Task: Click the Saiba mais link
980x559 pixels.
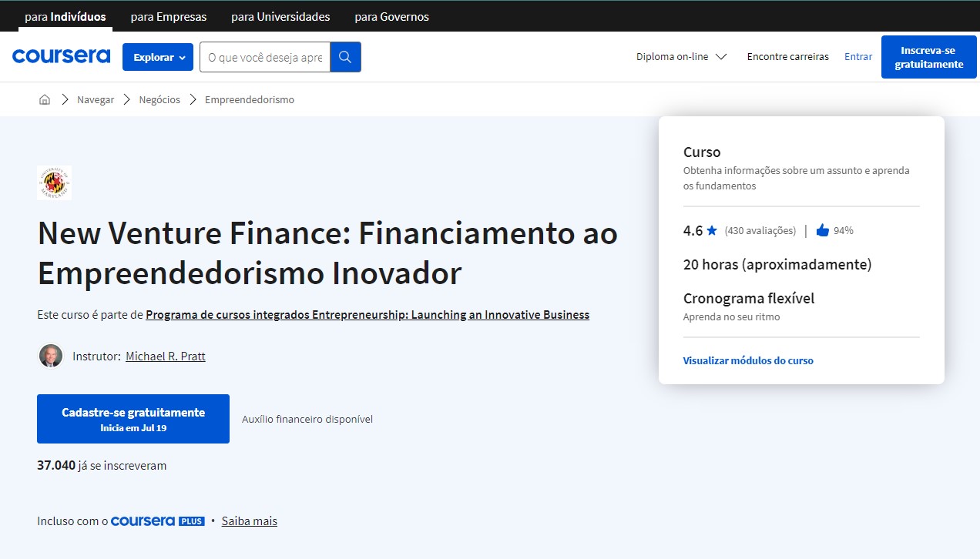Action: tap(250, 521)
